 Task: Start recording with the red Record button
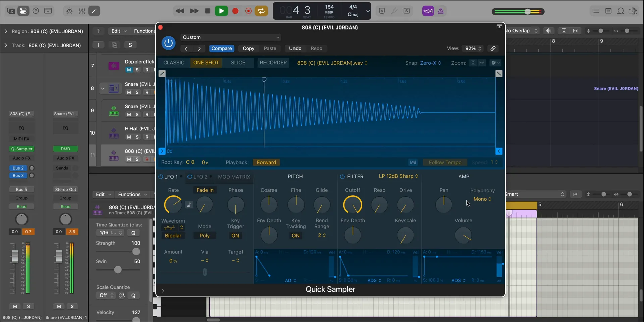tap(235, 11)
